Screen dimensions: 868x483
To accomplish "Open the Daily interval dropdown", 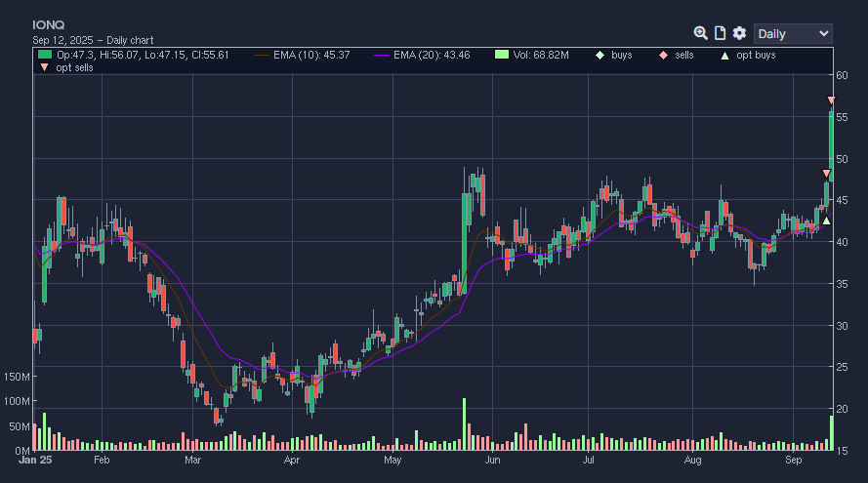I will click(x=793, y=34).
